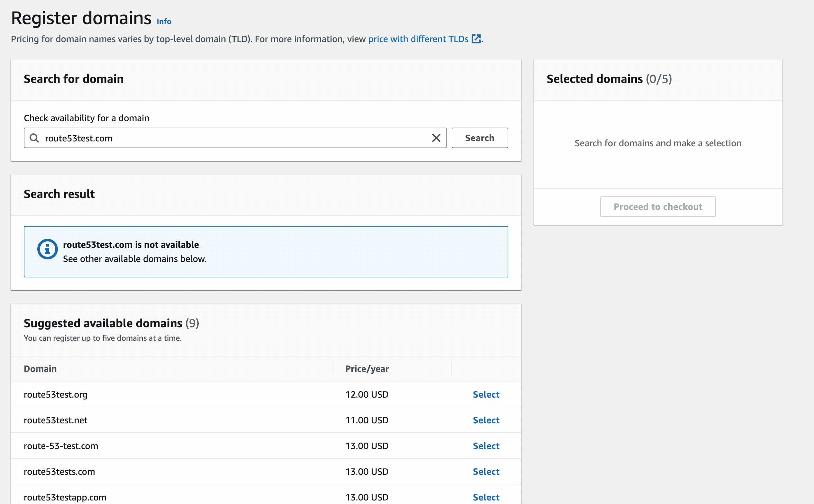Click the 12.00 USD price cell

click(x=367, y=394)
